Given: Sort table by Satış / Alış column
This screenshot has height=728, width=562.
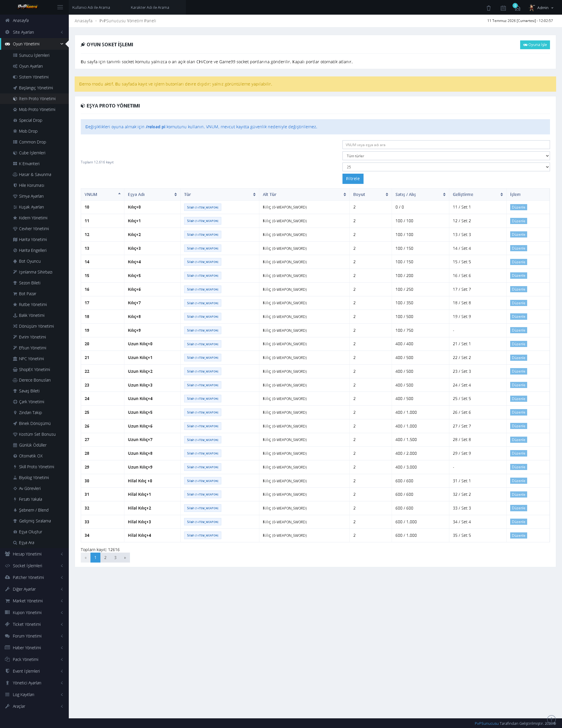Looking at the screenshot, I should (x=420, y=194).
